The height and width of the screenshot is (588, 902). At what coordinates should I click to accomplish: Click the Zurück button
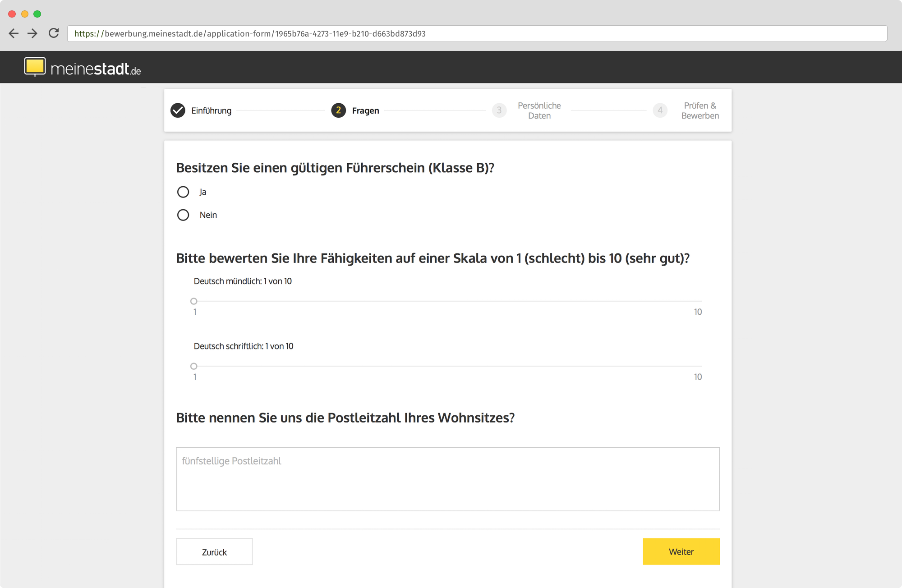pyautogui.click(x=214, y=551)
